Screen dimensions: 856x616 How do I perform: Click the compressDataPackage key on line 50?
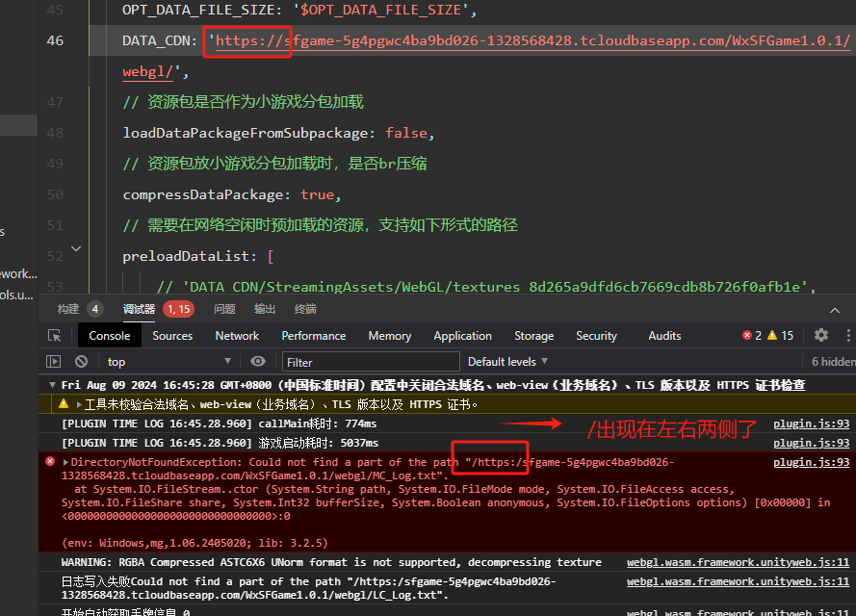point(202,194)
